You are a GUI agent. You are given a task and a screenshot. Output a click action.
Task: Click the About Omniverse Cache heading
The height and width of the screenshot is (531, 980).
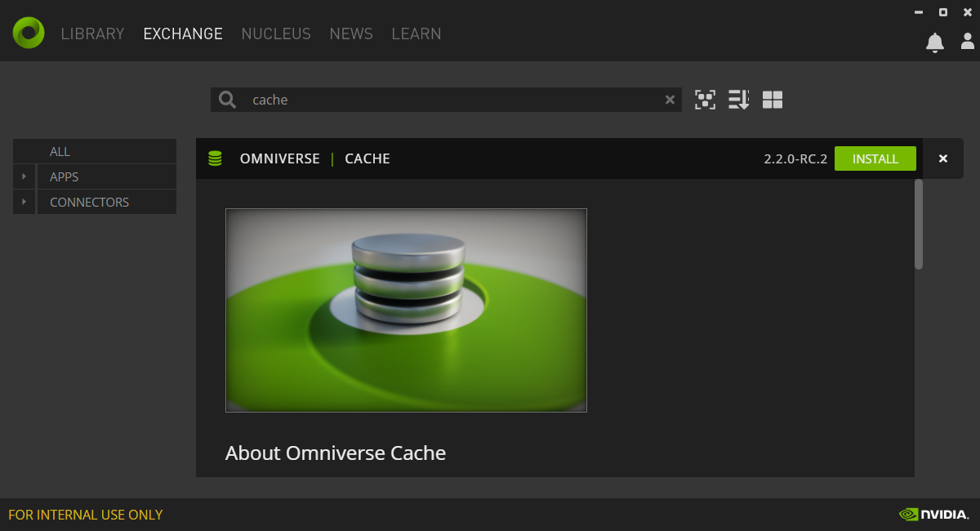click(x=336, y=453)
